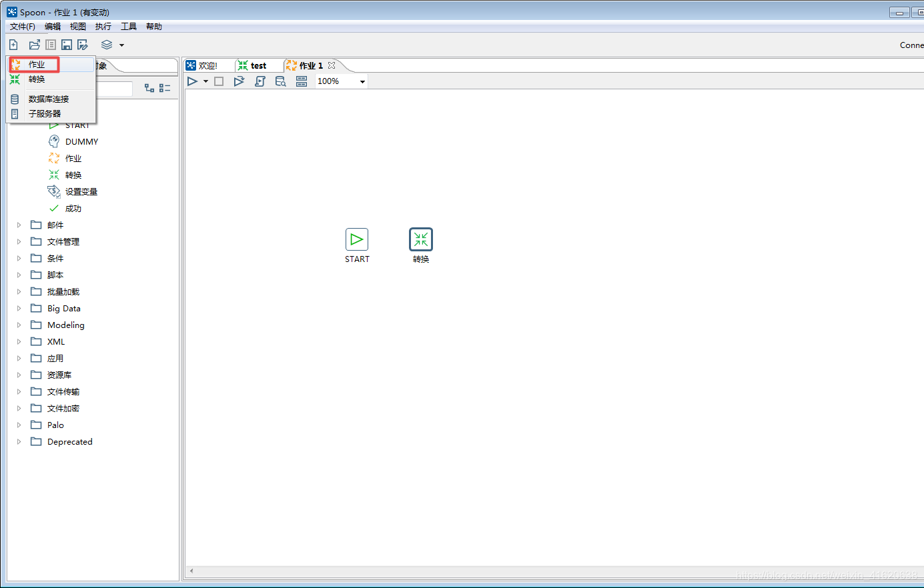Open the 帮助 menu
Viewport: 924px width, 588px height.
coord(154,27)
